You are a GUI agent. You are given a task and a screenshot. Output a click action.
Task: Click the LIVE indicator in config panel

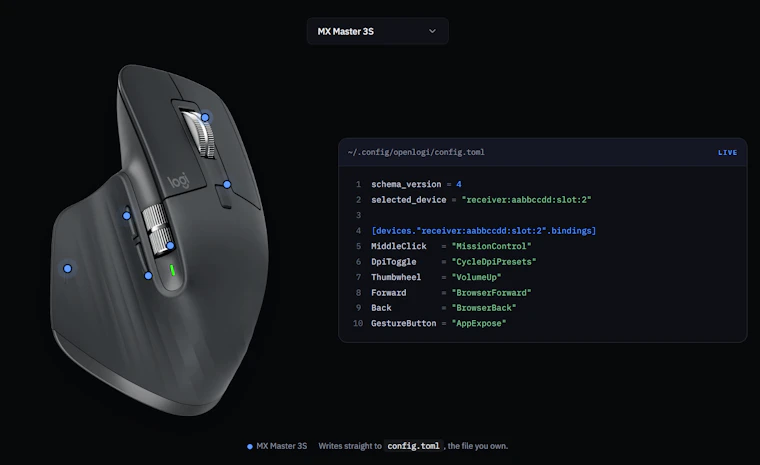coord(728,152)
